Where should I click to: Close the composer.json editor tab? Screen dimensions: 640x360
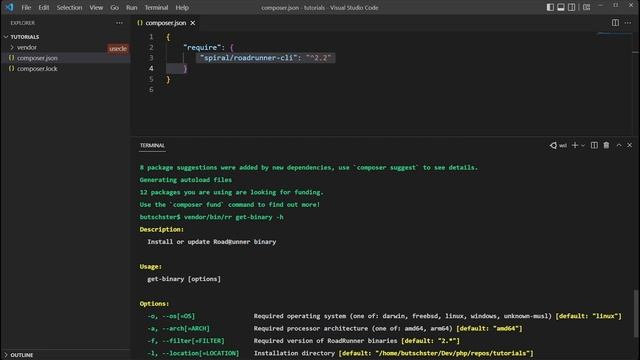pyautogui.click(x=193, y=23)
